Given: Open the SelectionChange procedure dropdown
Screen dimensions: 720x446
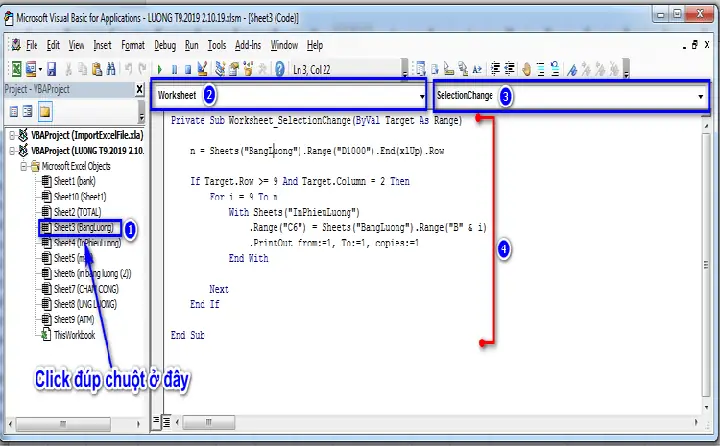Looking at the screenshot, I should tap(701, 96).
